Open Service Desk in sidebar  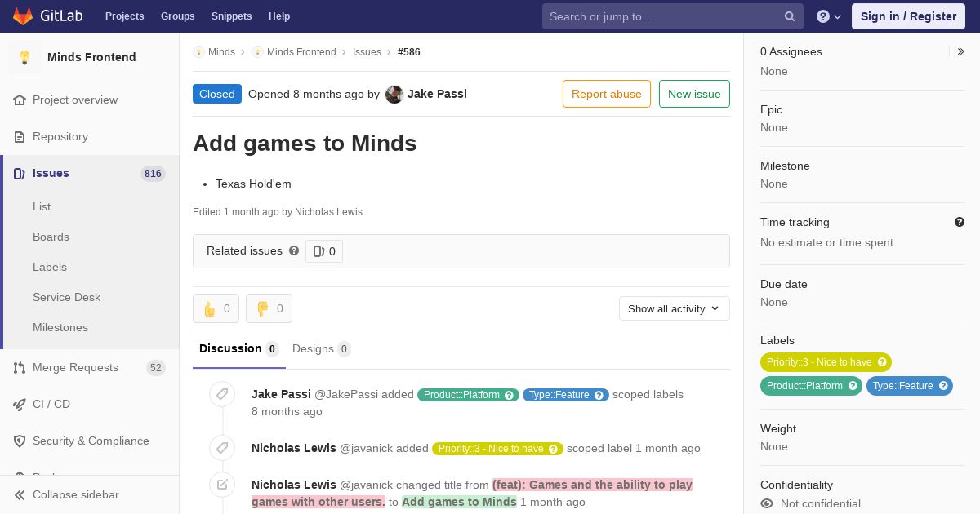click(66, 297)
